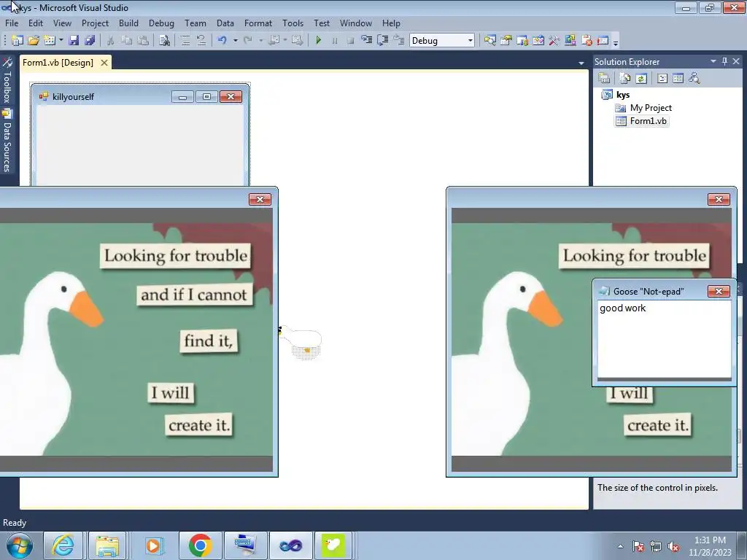Expand the Add New Item dropdown arrow
Screen dimensions: 747x560
click(x=61, y=41)
